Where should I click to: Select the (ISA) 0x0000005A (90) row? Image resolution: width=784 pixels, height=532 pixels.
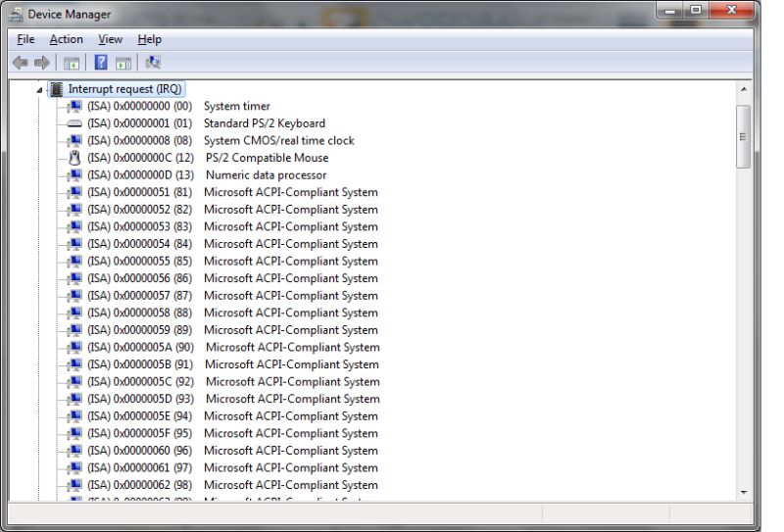(233, 347)
